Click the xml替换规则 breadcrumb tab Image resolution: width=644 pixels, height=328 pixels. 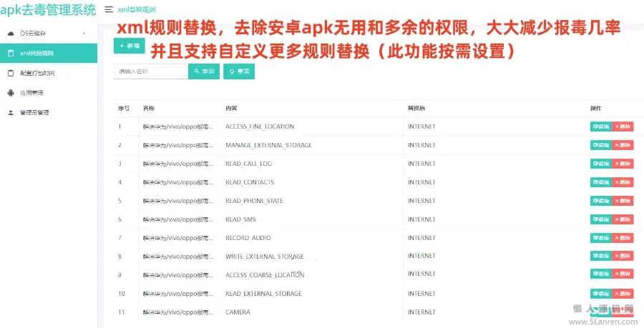(x=137, y=9)
